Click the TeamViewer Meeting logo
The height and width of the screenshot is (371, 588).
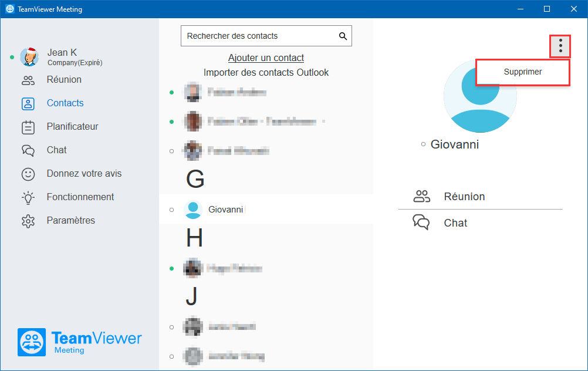pyautogui.click(x=79, y=342)
